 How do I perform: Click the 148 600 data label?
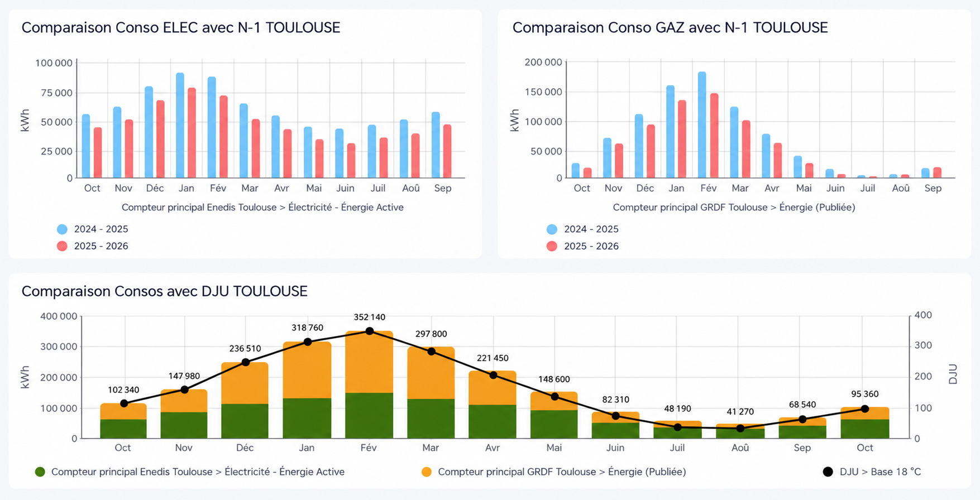[x=554, y=379]
